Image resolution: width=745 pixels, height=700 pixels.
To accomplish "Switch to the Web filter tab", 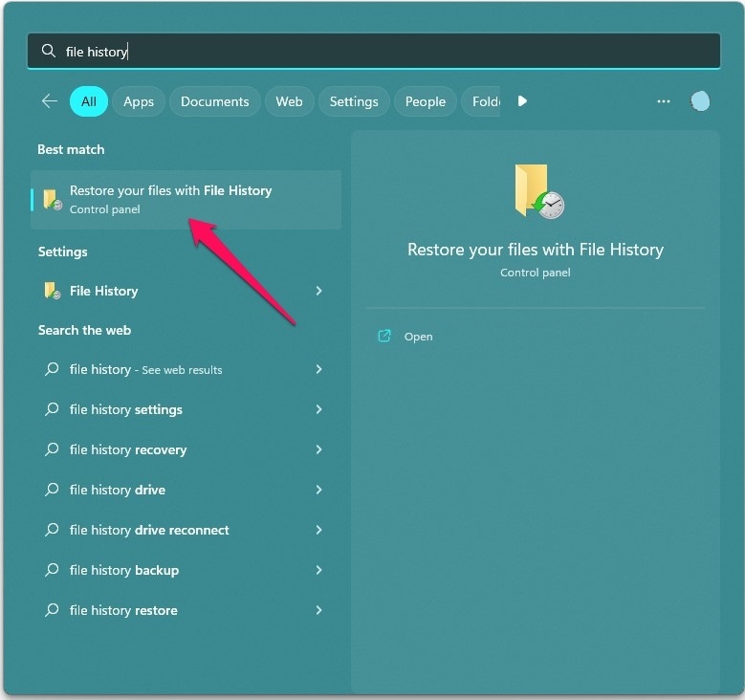I will tap(290, 101).
